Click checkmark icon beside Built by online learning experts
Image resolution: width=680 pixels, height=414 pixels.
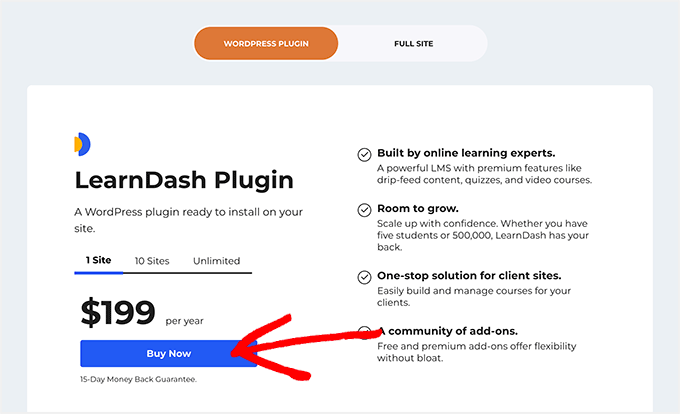tap(364, 154)
